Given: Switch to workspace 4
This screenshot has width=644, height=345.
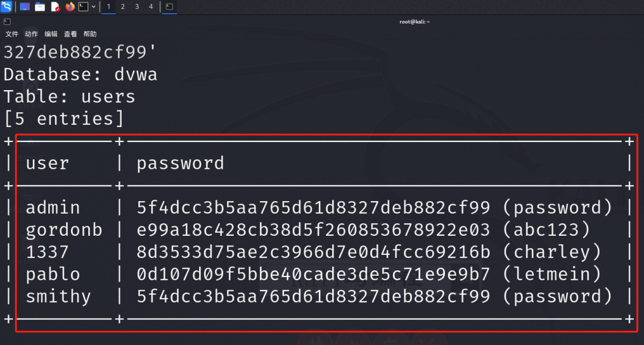Looking at the screenshot, I should pos(150,7).
